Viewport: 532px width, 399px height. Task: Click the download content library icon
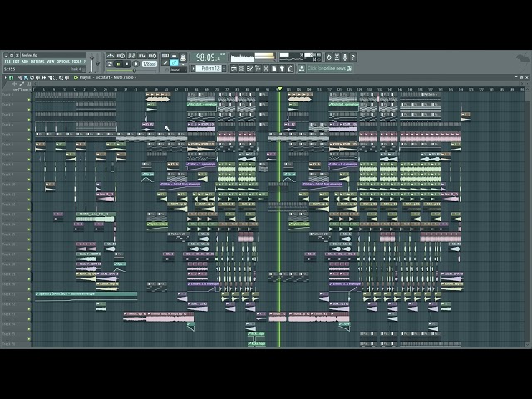(x=301, y=68)
